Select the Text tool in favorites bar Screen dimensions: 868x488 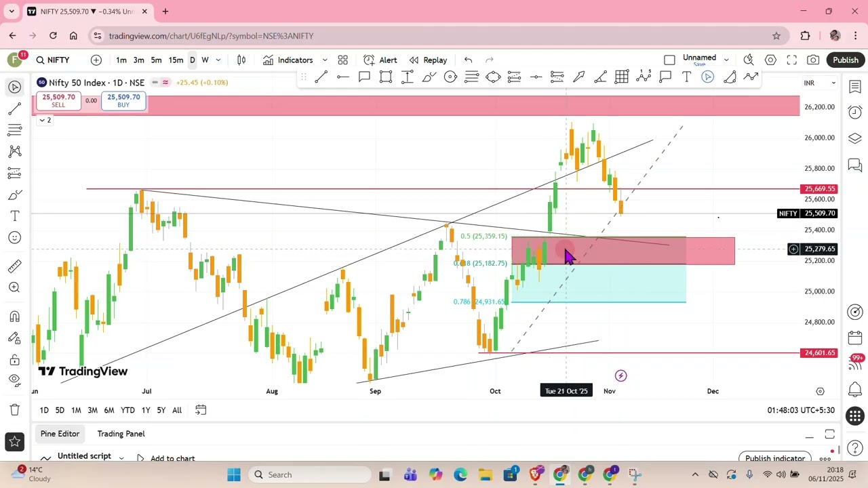tap(686, 77)
